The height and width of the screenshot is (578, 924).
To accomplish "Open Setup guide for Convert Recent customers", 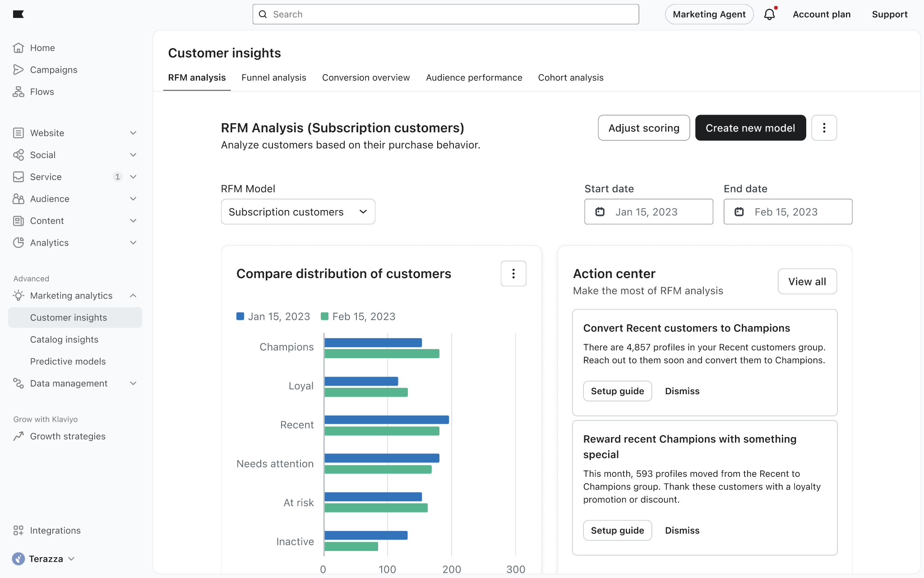I will point(617,391).
